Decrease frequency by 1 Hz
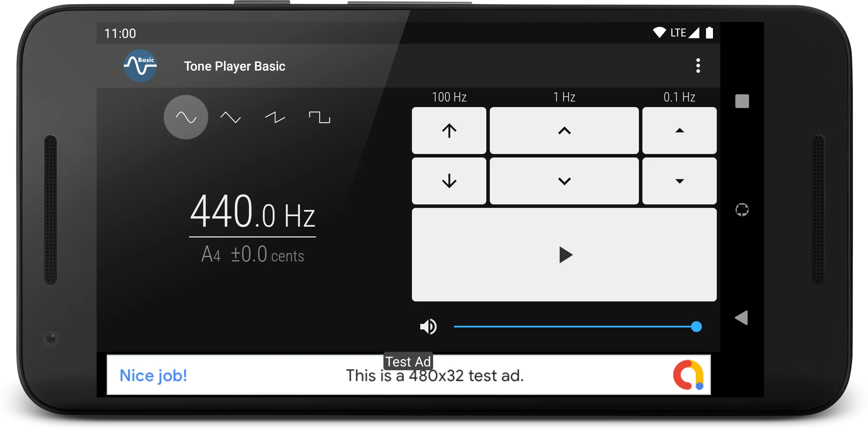Image resolution: width=868 pixels, height=429 pixels. [564, 181]
